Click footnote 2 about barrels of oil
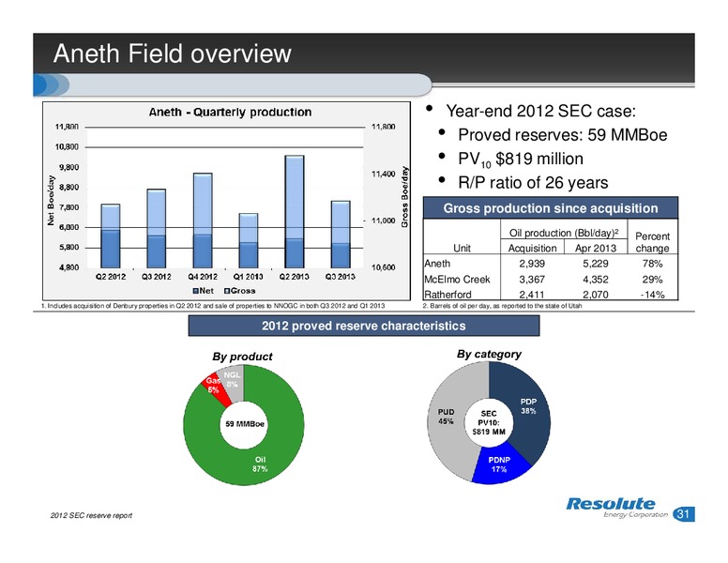The height and width of the screenshot is (563, 728). [502, 306]
